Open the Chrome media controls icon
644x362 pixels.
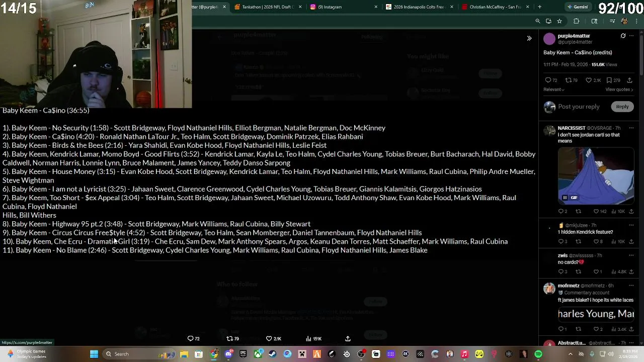tap(612, 21)
